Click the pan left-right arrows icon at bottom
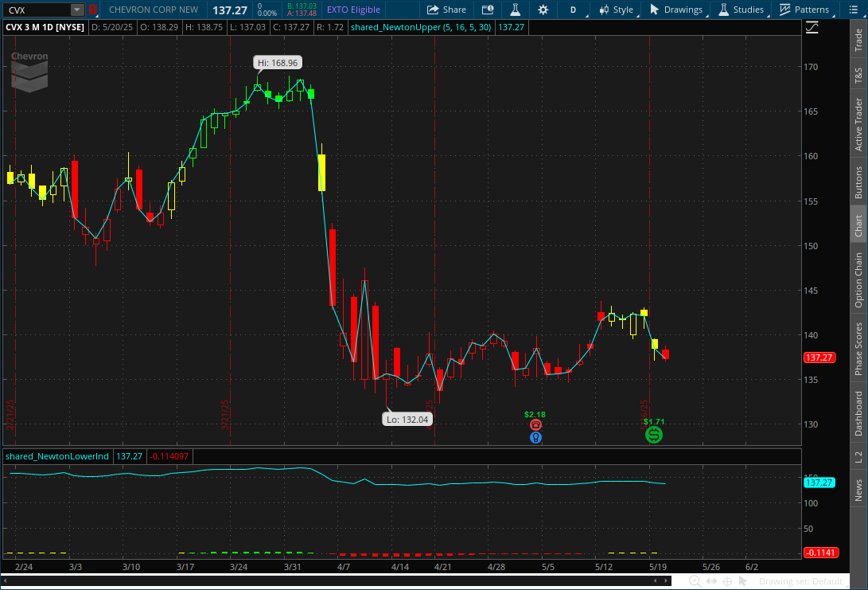The height and width of the screenshot is (590, 868). coord(711,581)
